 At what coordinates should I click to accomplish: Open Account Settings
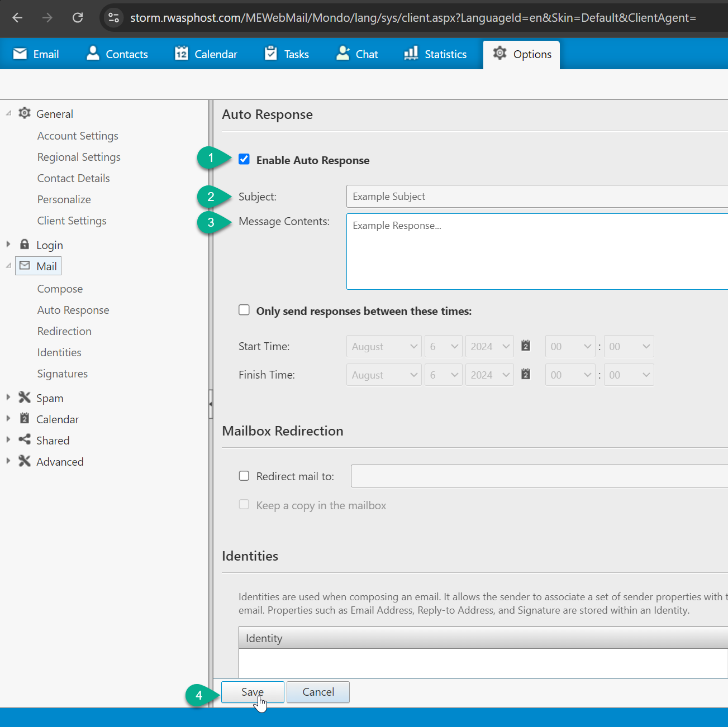(78, 136)
